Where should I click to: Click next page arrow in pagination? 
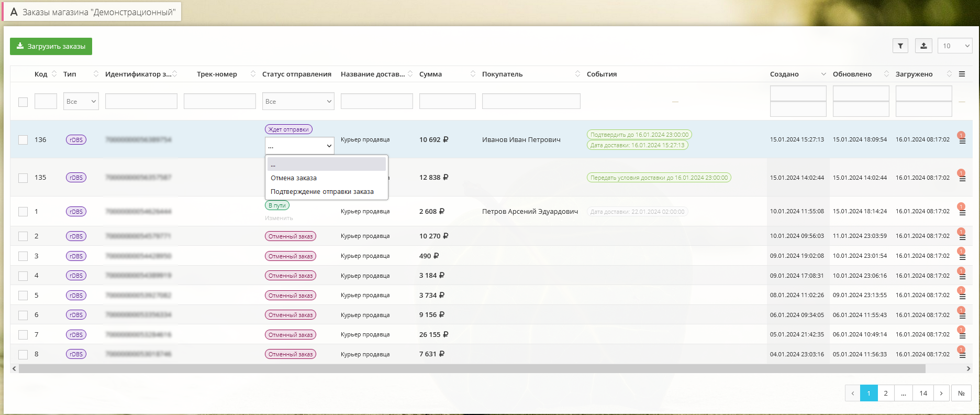click(x=941, y=393)
